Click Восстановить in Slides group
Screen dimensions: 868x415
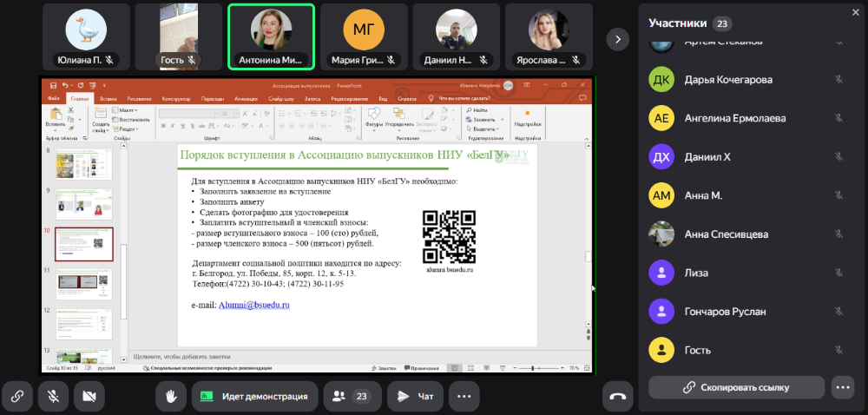click(x=131, y=119)
